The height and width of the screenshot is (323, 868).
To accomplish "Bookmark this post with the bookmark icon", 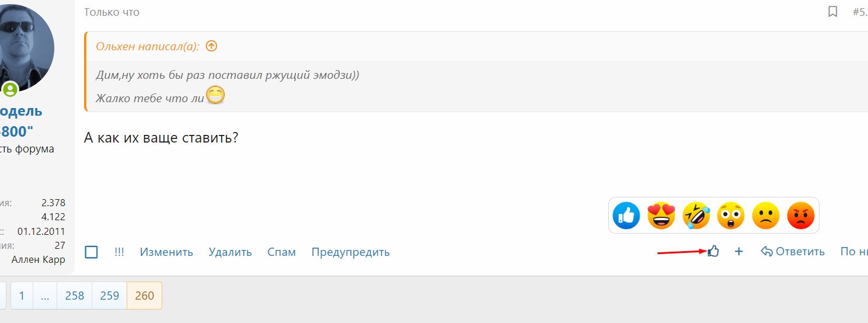I will (833, 12).
